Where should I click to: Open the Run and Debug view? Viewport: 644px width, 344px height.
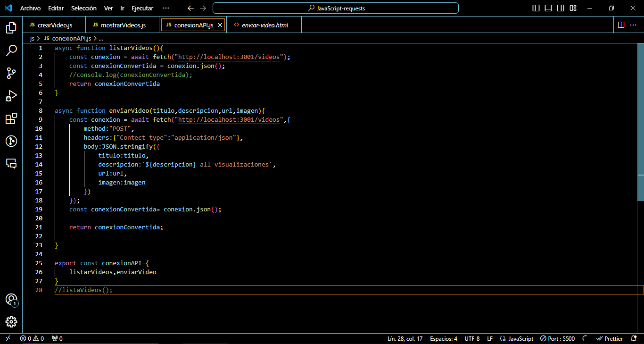(11, 96)
